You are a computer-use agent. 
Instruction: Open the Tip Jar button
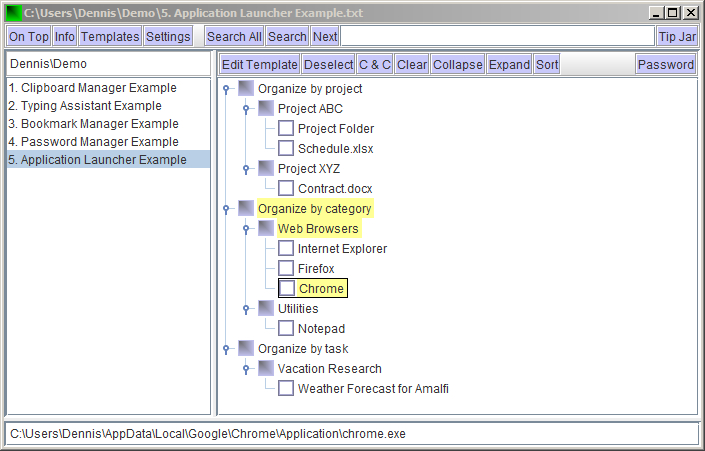[677, 36]
